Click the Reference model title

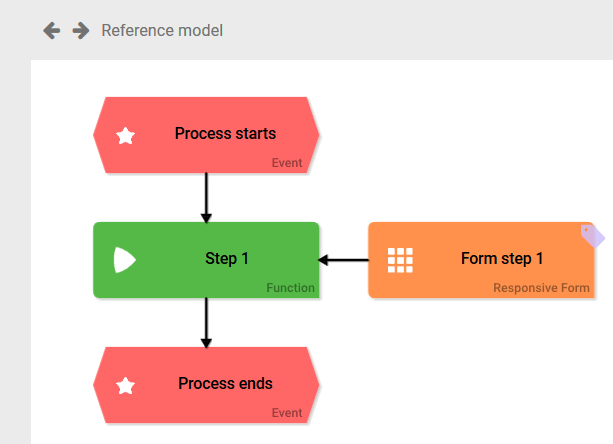162,31
